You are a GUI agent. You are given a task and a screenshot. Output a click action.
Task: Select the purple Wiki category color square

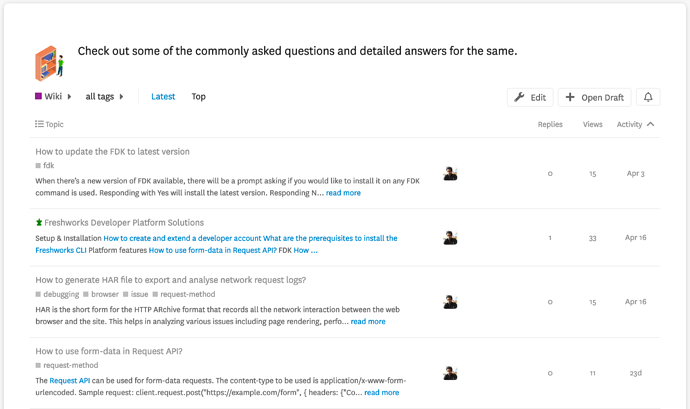pos(38,96)
